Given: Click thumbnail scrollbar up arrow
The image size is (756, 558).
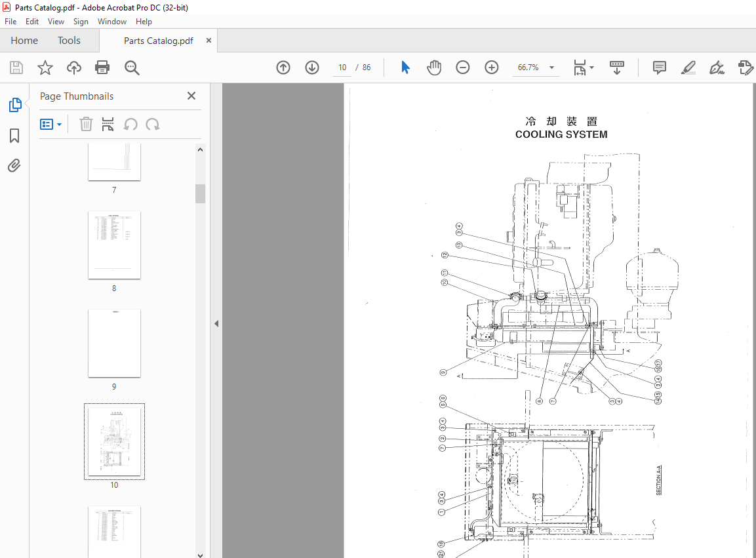Looking at the screenshot, I should [200, 149].
